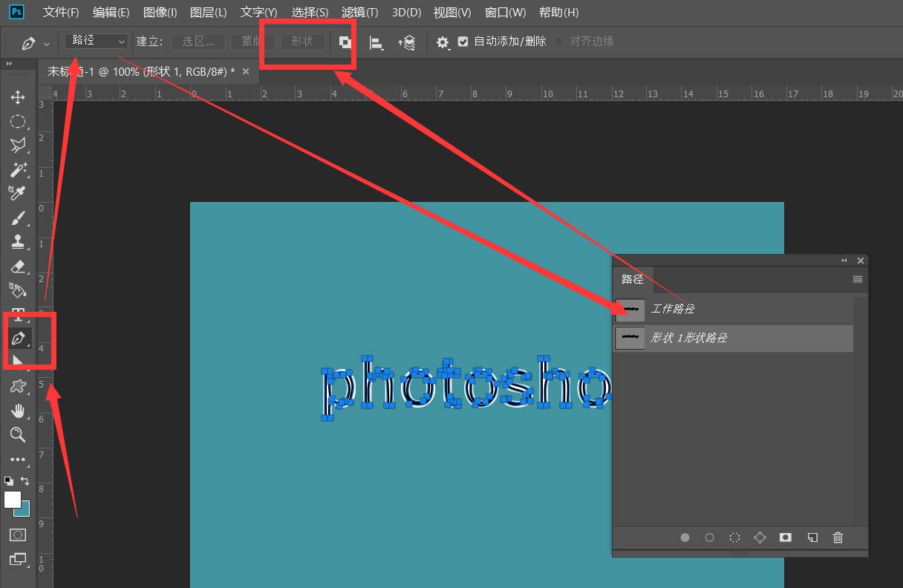Open 文件(F) menu
903x588 pixels.
pyautogui.click(x=61, y=13)
